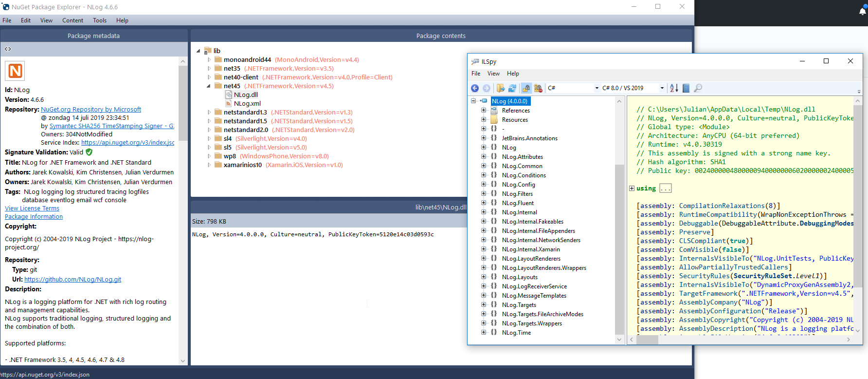Screen dimensions: 868x379
Task: Open NuGet Package Explorer Content menu
Action: pos(72,20)
